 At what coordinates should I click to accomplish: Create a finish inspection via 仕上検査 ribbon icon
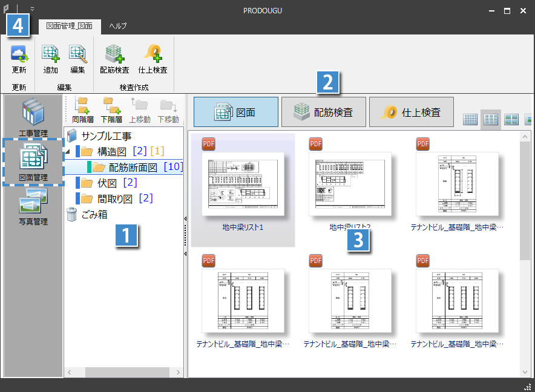click(152, 59)
